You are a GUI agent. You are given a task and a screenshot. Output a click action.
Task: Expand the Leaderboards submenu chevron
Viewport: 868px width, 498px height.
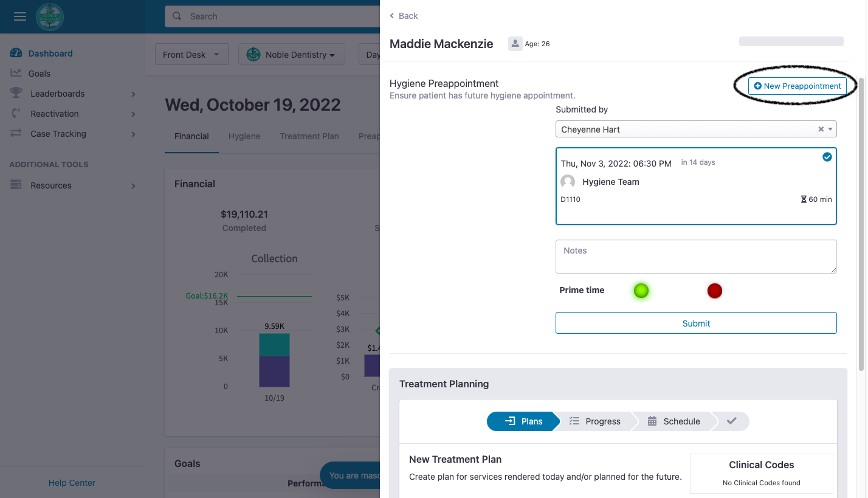(133, 94)
